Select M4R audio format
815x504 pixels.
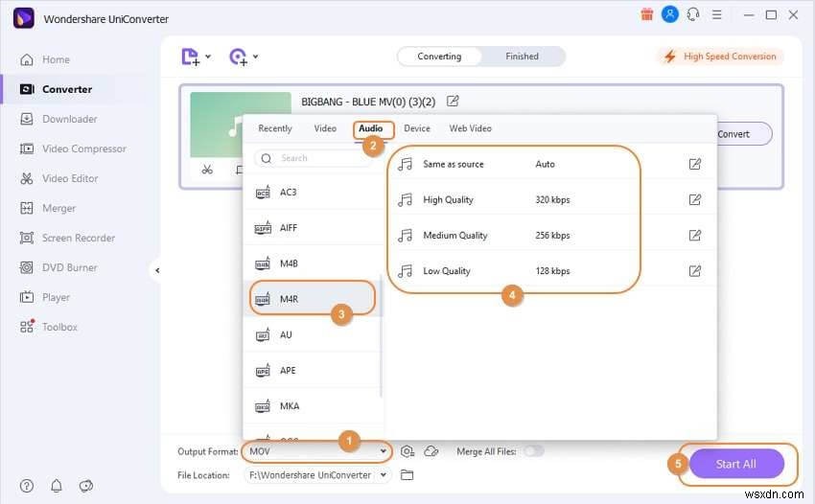[x=313, y=299]
